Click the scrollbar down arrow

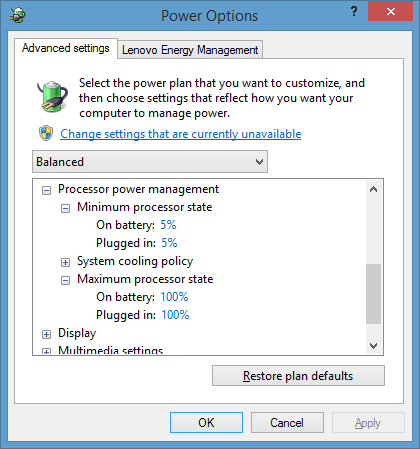[373, 346]
